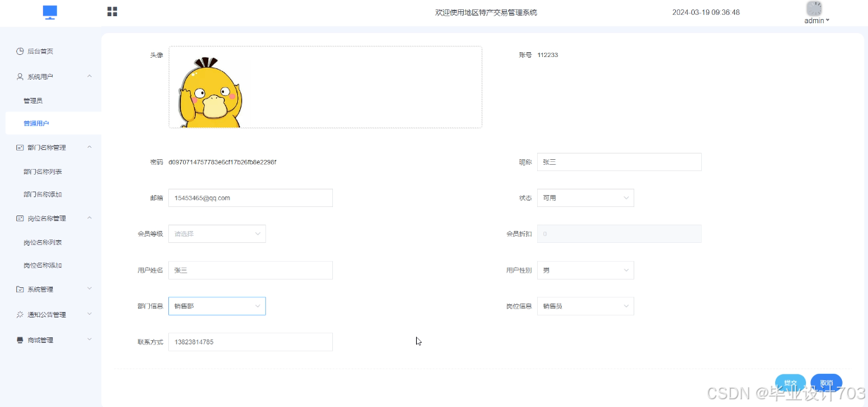Click the shop icon beside 商城管理

click(x=20, y=340)
